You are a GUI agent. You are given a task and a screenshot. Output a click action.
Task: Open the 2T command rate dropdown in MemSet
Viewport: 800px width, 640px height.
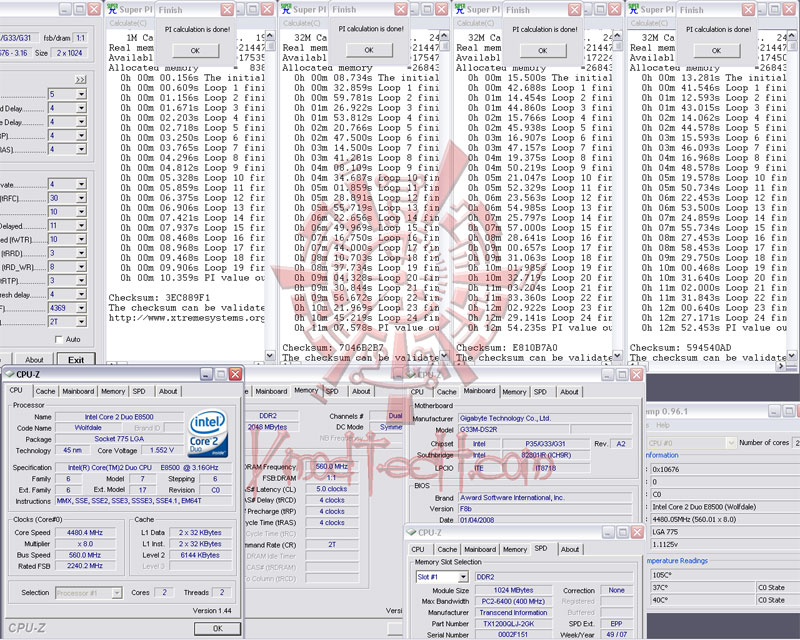[x=81, y=322]
